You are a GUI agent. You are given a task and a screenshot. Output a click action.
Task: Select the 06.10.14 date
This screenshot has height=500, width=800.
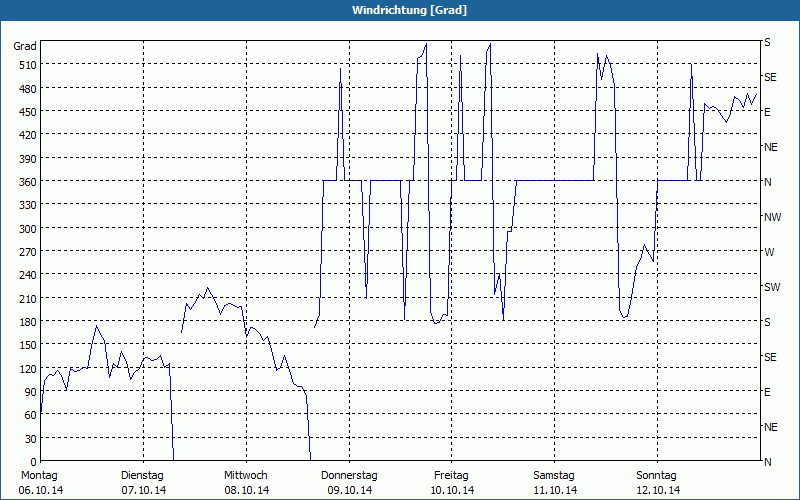point(41,490)
